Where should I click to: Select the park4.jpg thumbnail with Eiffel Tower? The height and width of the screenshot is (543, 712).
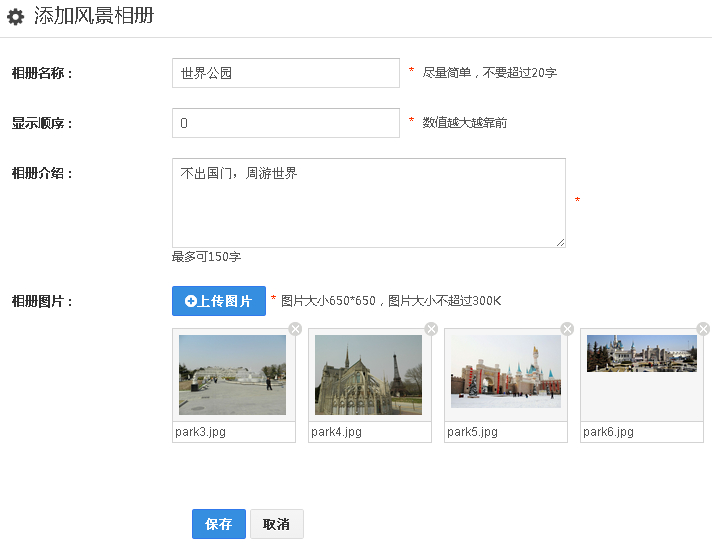[368, 375]
